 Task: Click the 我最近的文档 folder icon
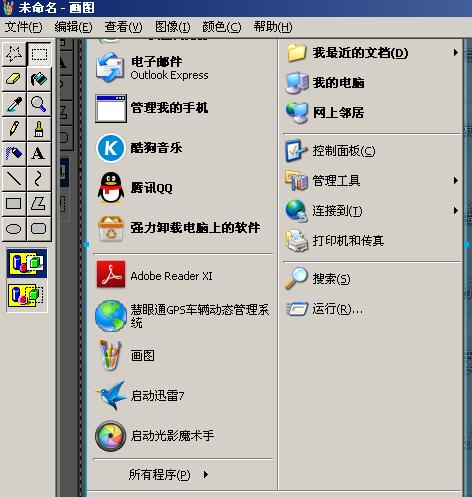[x=296, y=53]
